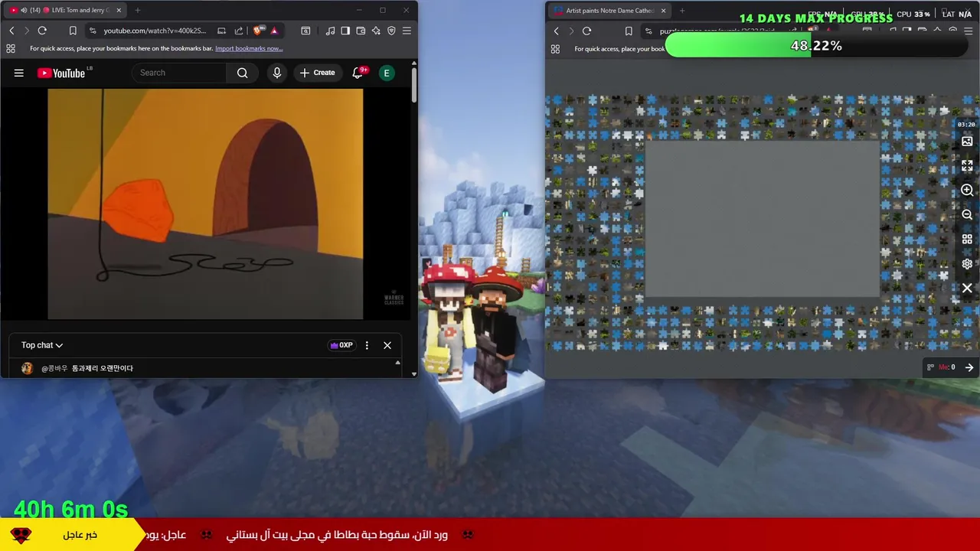The height and width of the screenshot is (551, 980).
Task: Click the live chat scroll up arrow
Action: point(397,363)
